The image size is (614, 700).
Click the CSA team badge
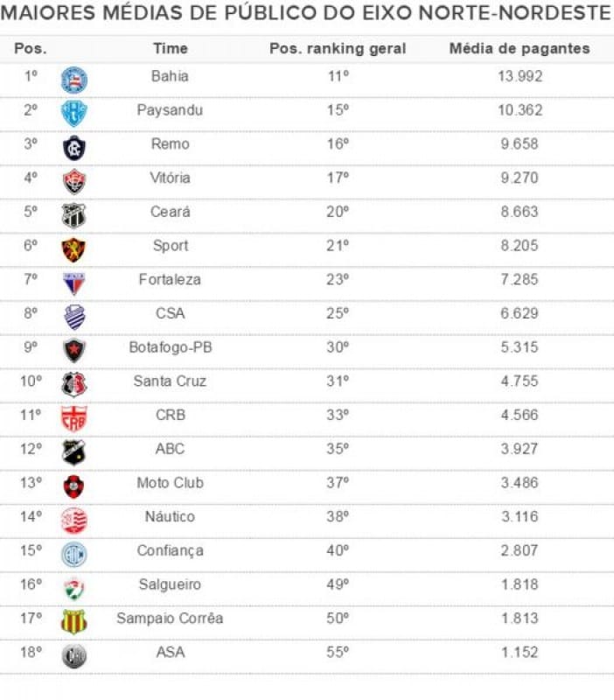click(73, 317)
